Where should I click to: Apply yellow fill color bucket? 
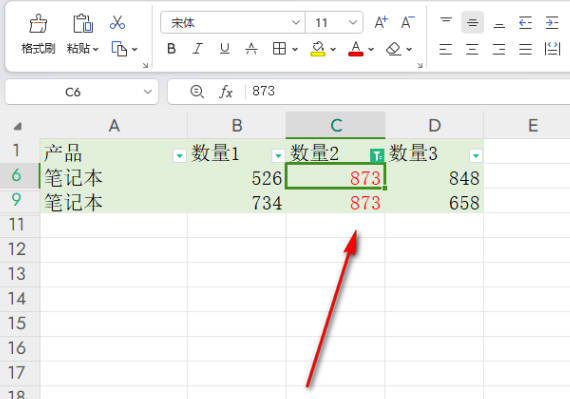tap(318, 49)
